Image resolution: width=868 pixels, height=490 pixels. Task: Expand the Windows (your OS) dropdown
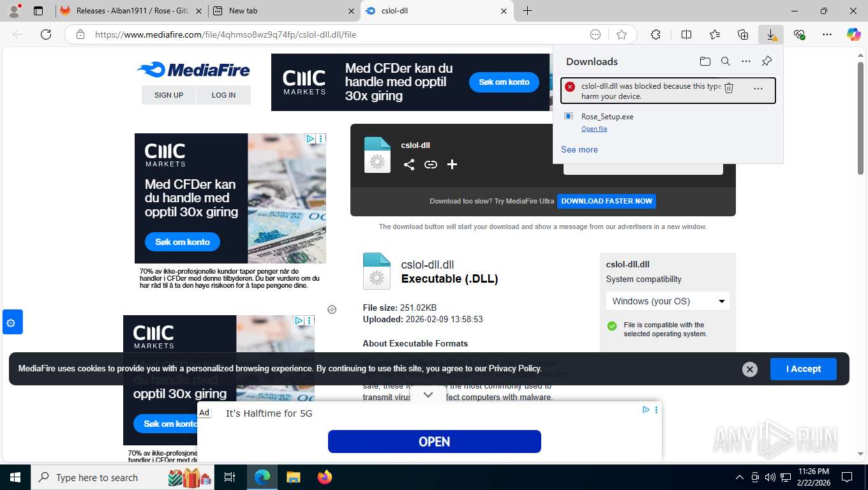click(x=668, y=301)
